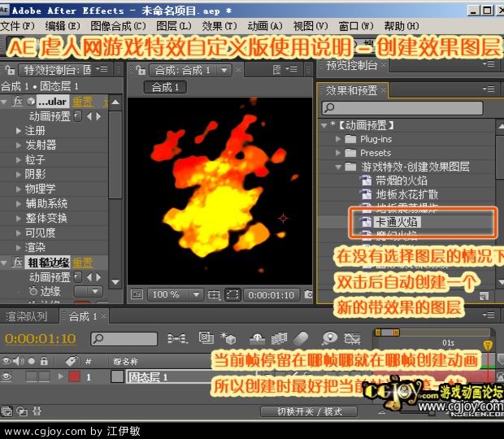504x439 pixels.
Task: Take a snapshot with the camera icon
Action: 308,294
